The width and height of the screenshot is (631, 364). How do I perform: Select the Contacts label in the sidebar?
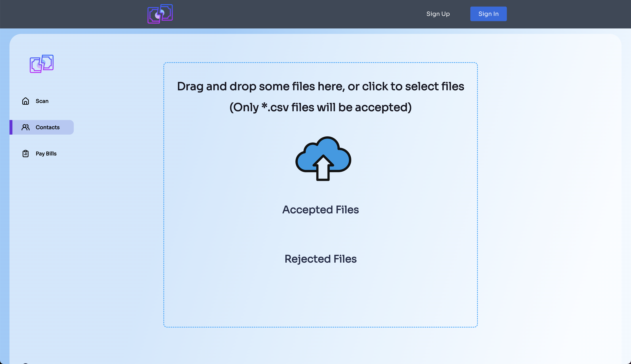(x=47, y=127)
